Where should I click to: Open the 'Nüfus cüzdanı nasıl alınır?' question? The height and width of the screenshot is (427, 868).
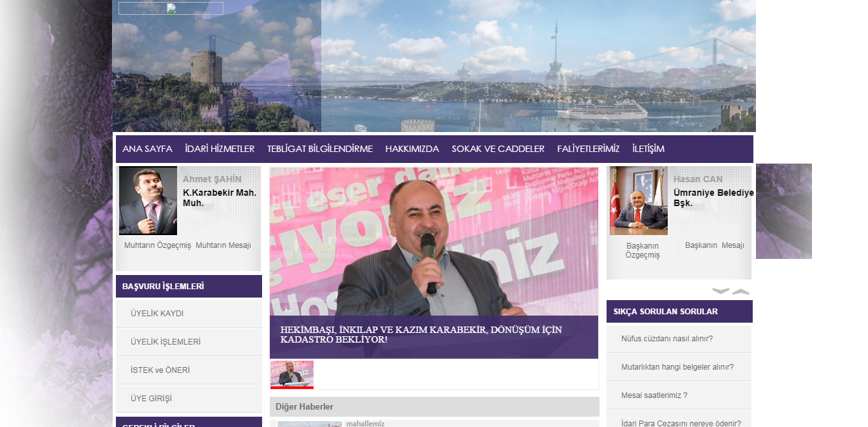point(666,339)
